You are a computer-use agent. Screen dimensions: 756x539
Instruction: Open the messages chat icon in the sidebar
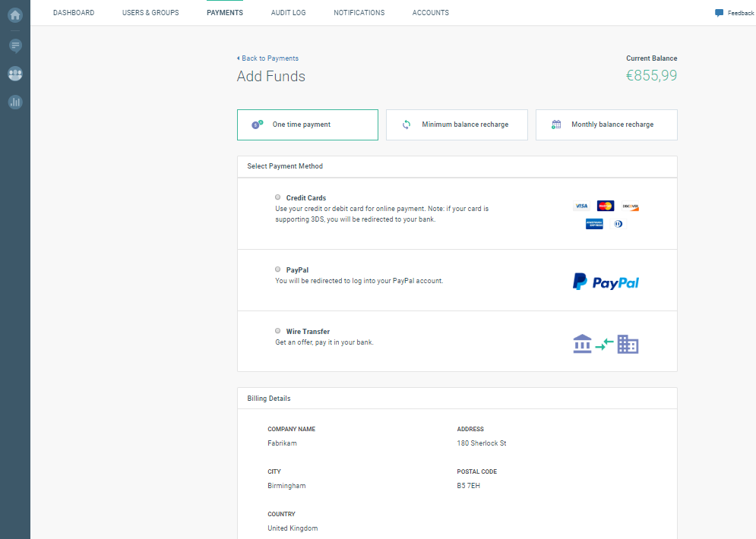(15, 46)
